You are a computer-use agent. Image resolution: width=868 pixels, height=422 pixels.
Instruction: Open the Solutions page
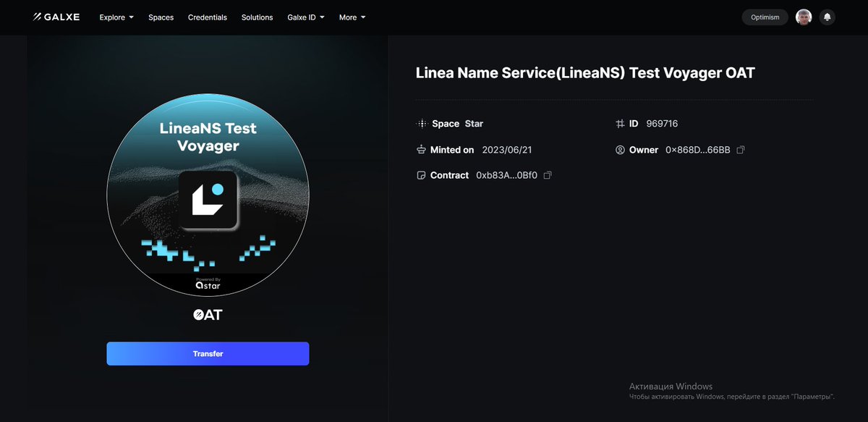point(258,17)
